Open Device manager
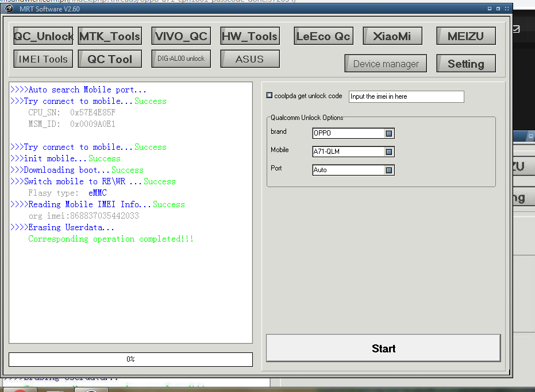This screenshot has width=535, height=392. coord(386,63)
